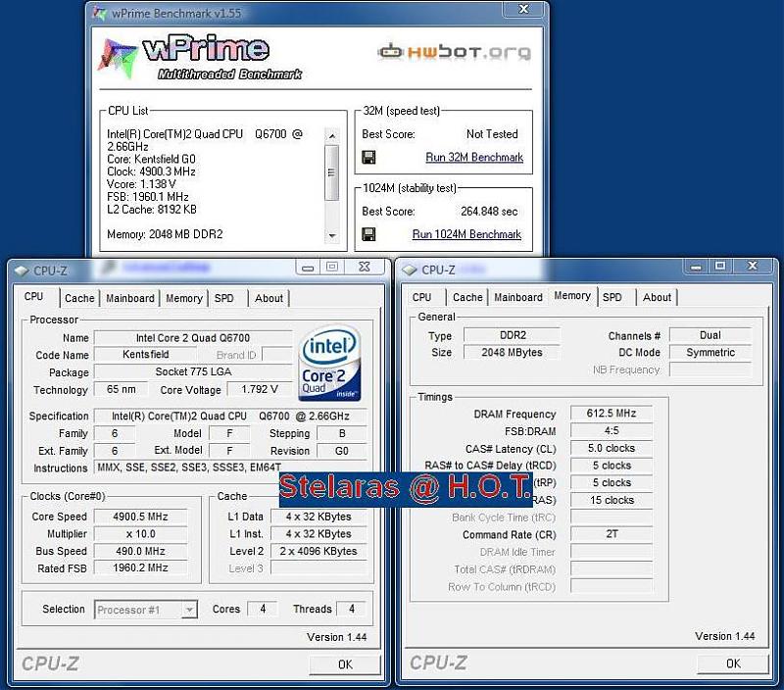Click the tRAS 15 clocks value
This screenshot has width=784, height=690.
(611, 500)
